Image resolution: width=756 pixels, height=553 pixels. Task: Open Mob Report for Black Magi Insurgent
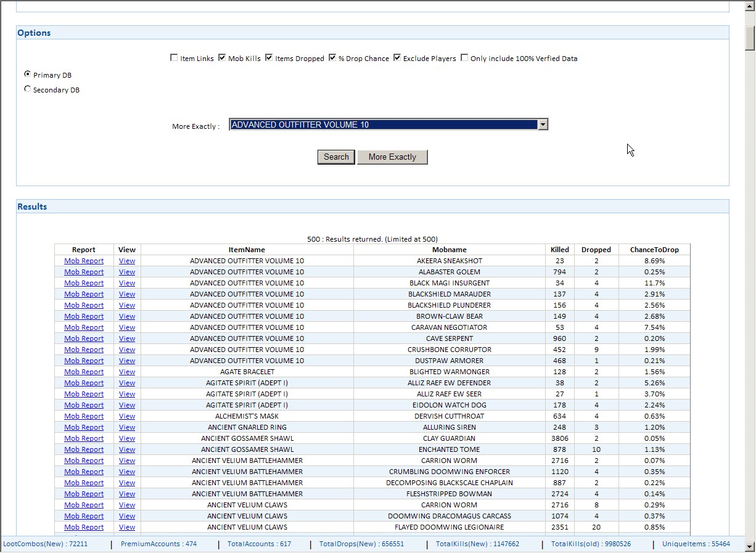[x=84, y=283]
